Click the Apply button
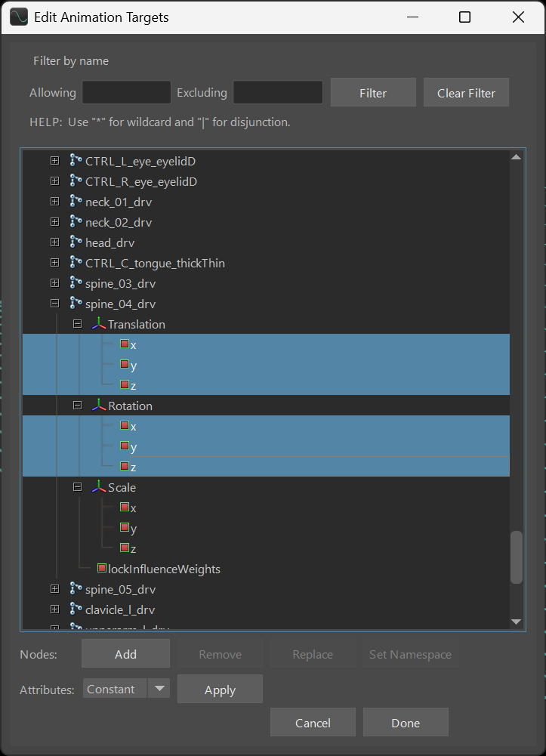546x756 pixels. [220, 690]
